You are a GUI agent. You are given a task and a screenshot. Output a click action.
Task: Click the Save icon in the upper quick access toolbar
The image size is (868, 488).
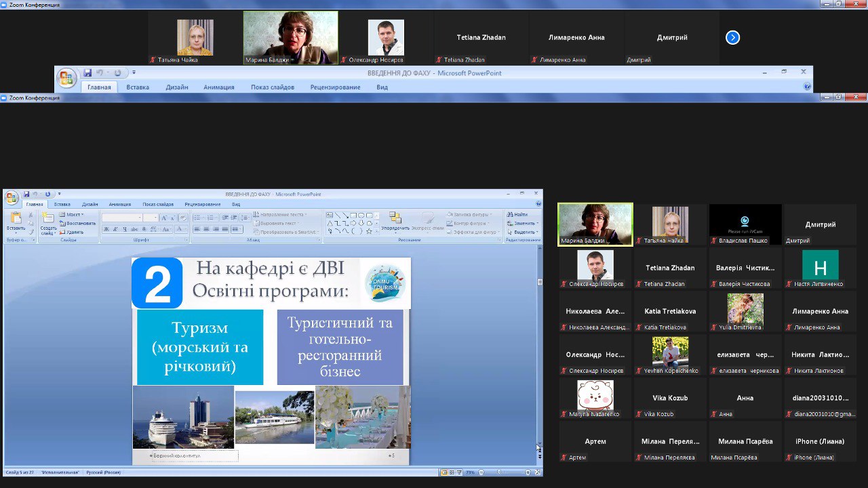point(87,73)
